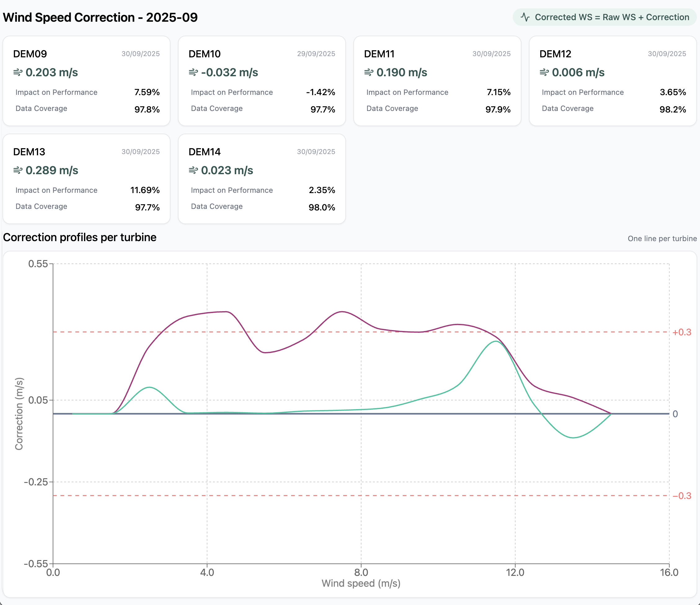Click the -0.3 red threshold label

[681, 496]
